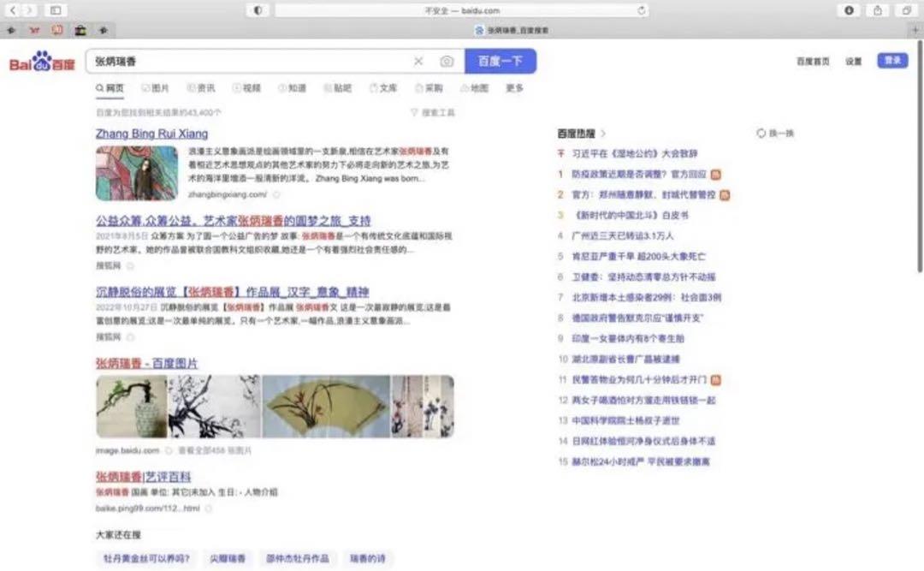
Task: Open the 公益众筹 crowdfunding result title
Action: (x=234, y=221)
